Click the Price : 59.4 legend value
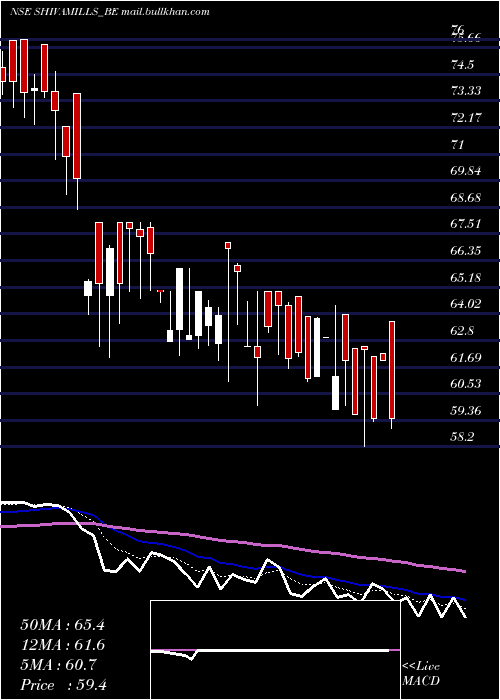 (x=64, y=685)
